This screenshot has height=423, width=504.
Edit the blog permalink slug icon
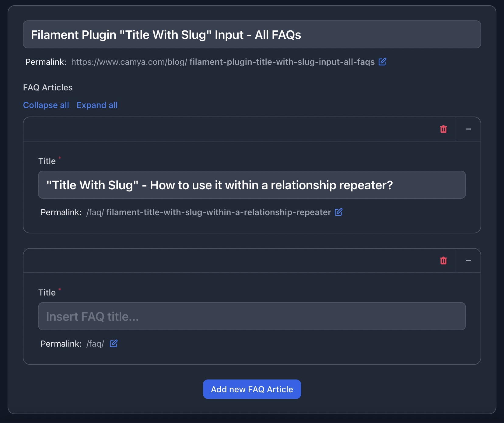click(382, 62)
